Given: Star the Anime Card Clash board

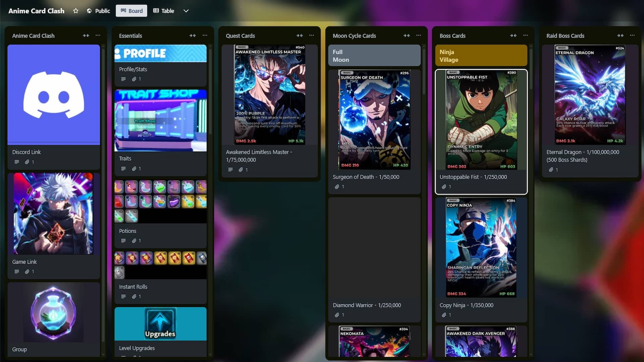Looking at the screenshot, I should click(76, 11).
